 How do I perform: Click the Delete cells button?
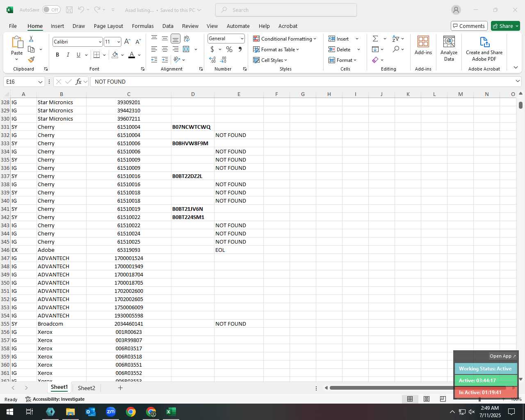click(x=340, y=50)
